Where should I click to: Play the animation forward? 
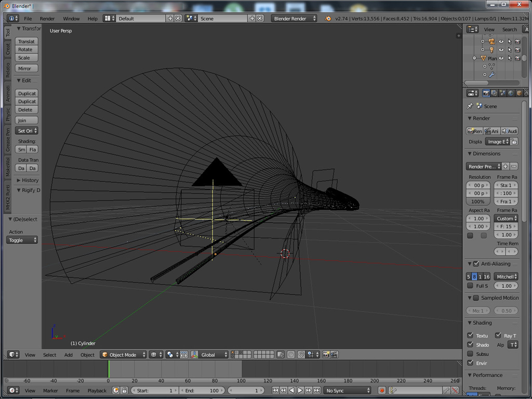click(x=300, y=391)
